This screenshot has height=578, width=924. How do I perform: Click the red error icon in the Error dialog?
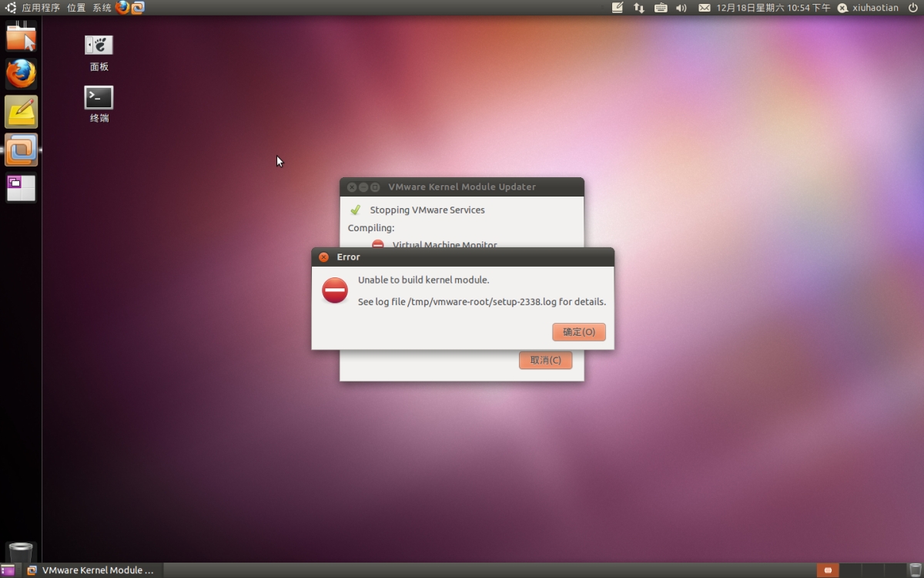335,291
